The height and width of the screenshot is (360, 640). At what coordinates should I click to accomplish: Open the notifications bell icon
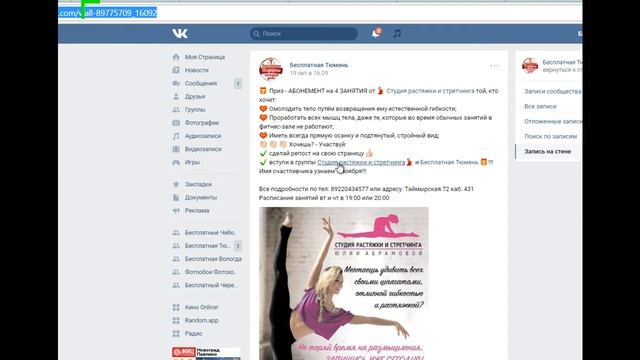[x=376, y=33]
